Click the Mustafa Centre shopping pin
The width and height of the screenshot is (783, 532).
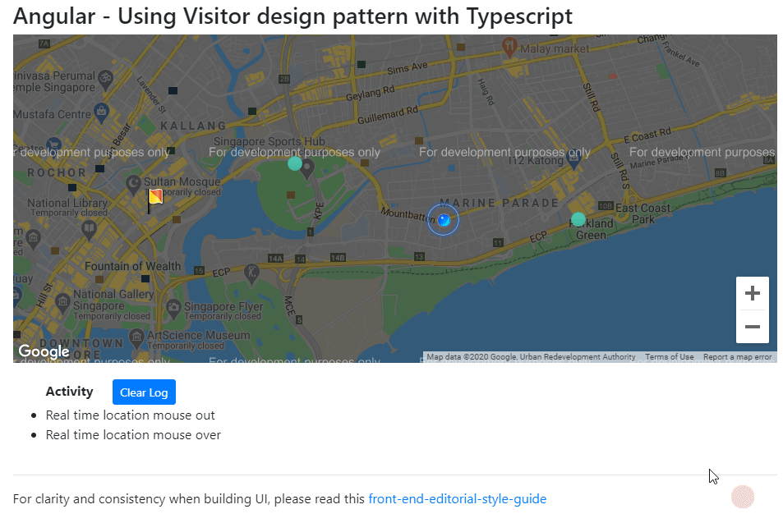101,112
